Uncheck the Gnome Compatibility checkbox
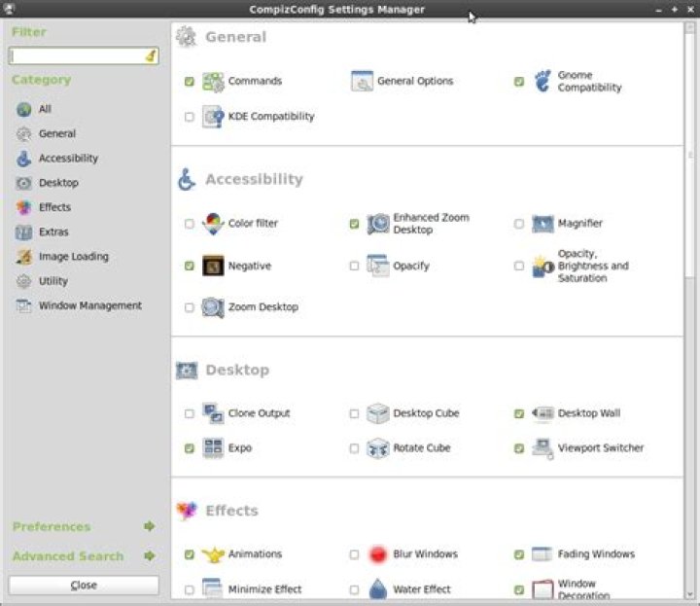The width and height of the screenshot is (700, 606). (x=519, y=82)
